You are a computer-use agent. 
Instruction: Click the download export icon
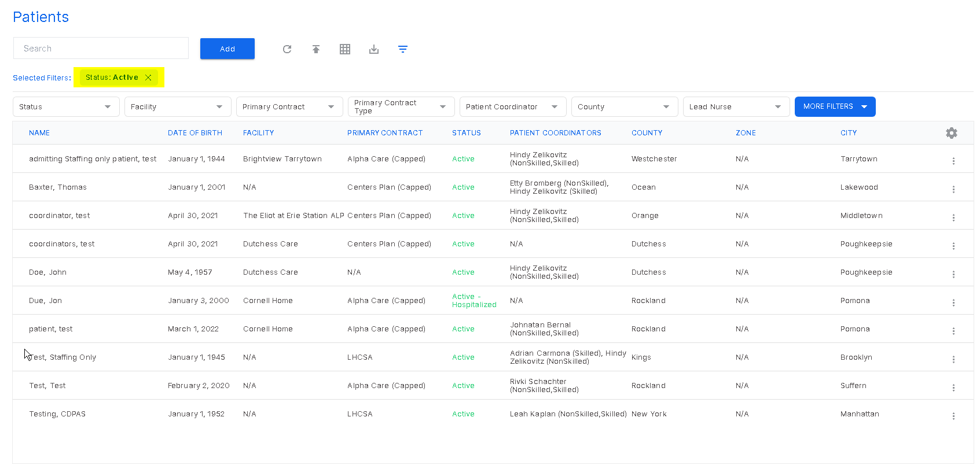pyautogui.click(x=374, y=49)
